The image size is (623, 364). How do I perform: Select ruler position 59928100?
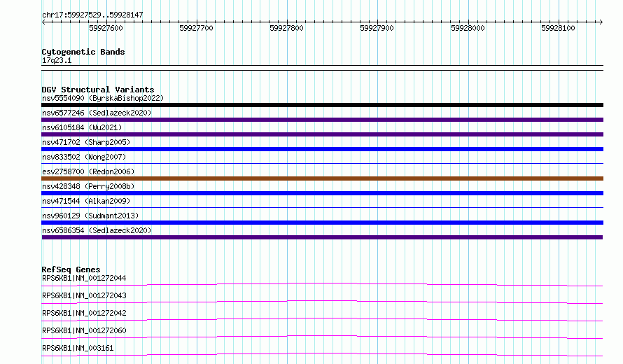coord(558,28)
